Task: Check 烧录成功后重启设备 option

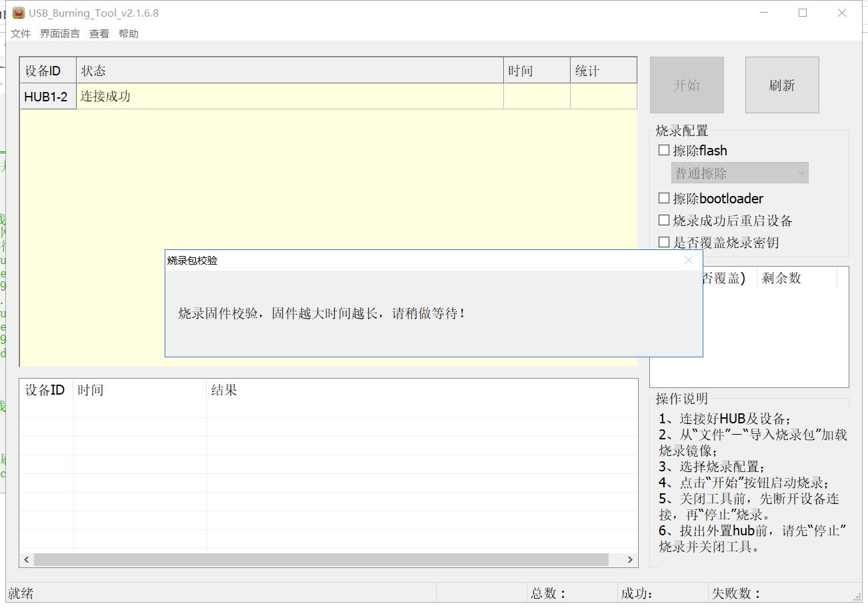Action: (x=664, y=221)
